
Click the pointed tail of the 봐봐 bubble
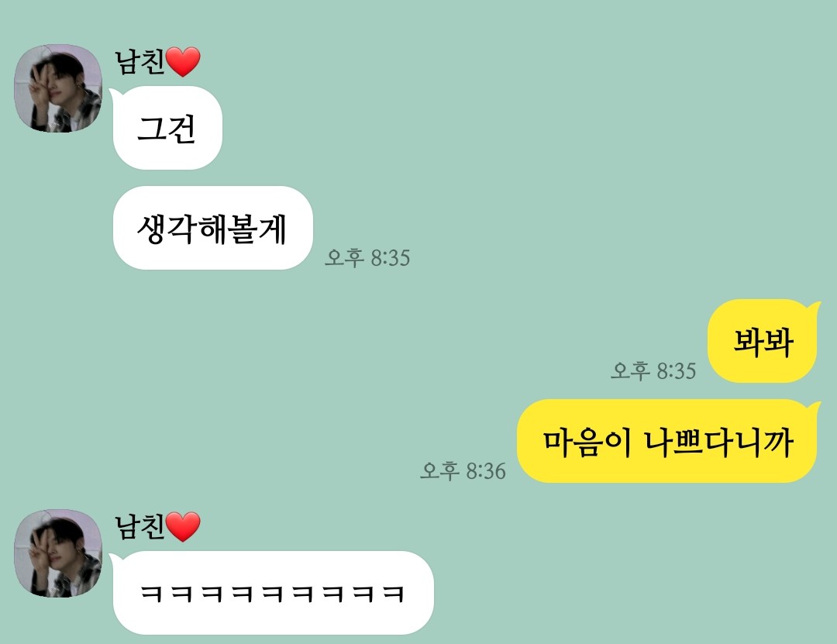[x=814, y=308]
